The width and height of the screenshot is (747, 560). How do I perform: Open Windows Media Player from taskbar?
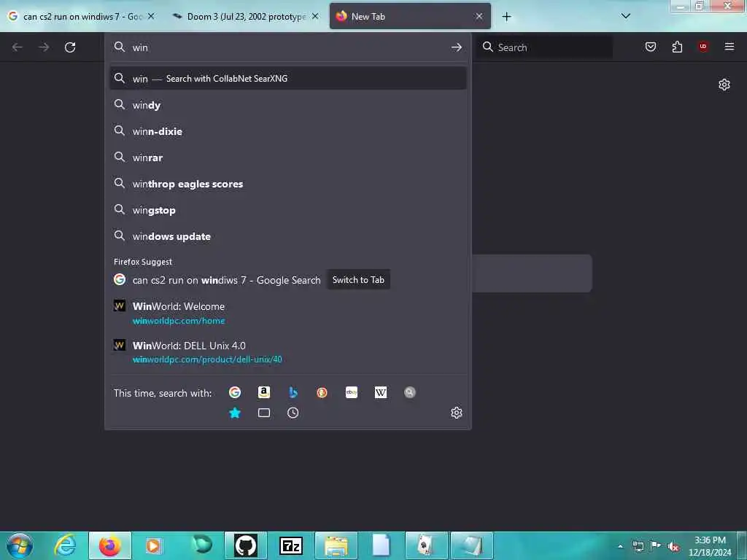point(153,545)
